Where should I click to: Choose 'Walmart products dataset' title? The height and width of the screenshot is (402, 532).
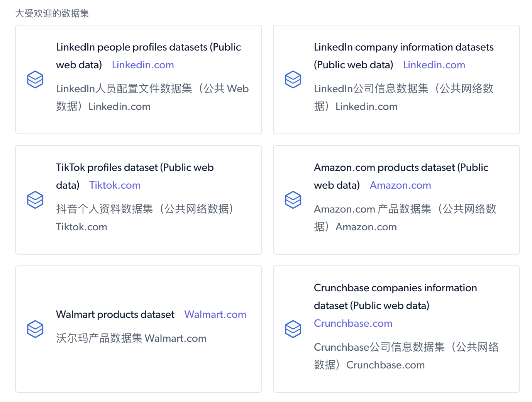(x=115, y=314)
